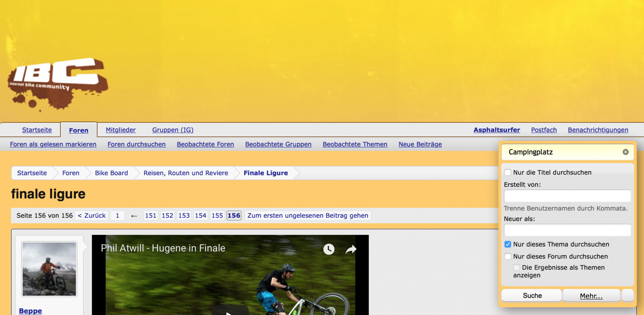Open the Postfach inbox dropdown

pos(544,130)
